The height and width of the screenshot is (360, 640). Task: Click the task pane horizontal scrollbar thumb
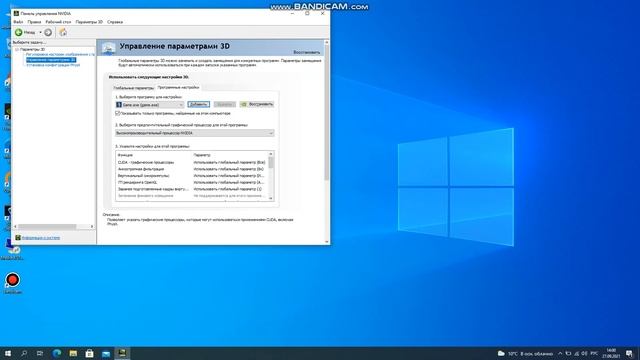tap(47, 227)
